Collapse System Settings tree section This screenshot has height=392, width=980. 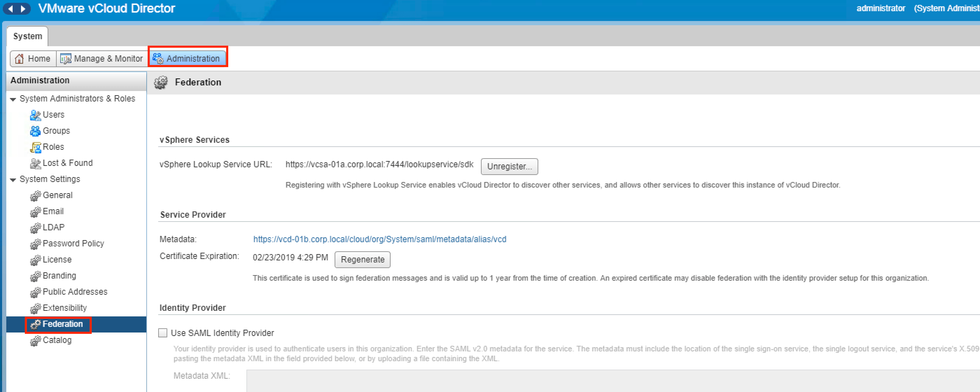(13, 180)
